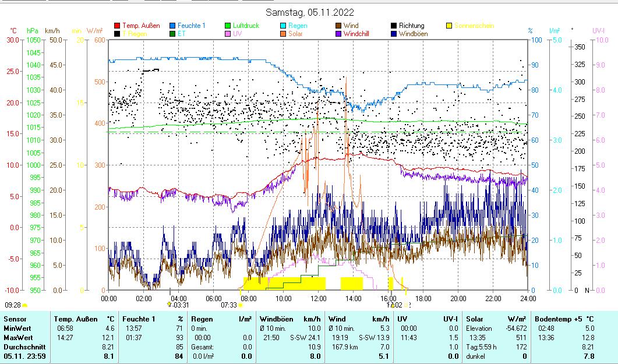Click the Windböen legend label
Image resolution: width=618 pixels, height=364 pixels.
point(414,34)
